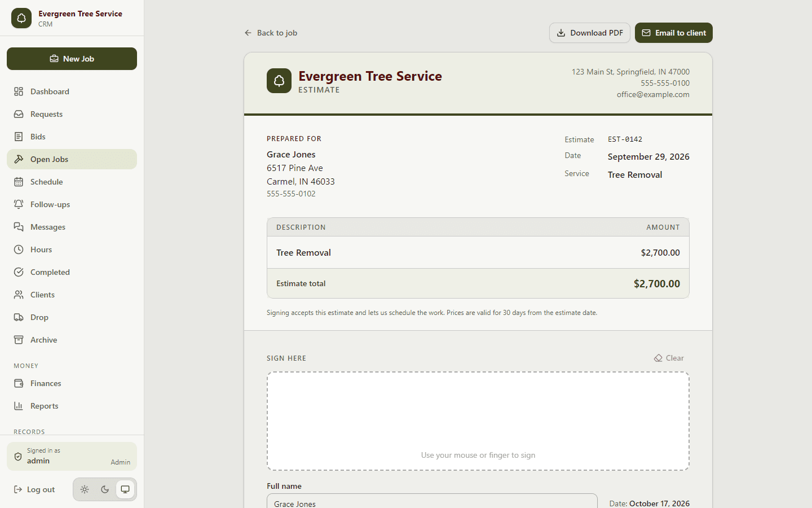Viewport: 812px width, 508px height.
Task: Create a New Job
Action: pos(72,59)
